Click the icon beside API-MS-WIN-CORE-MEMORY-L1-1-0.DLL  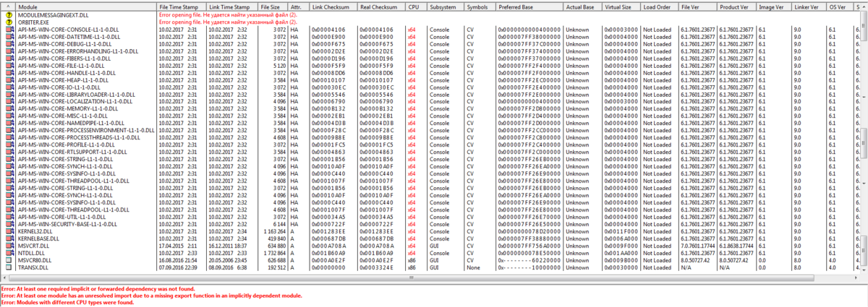9,109
